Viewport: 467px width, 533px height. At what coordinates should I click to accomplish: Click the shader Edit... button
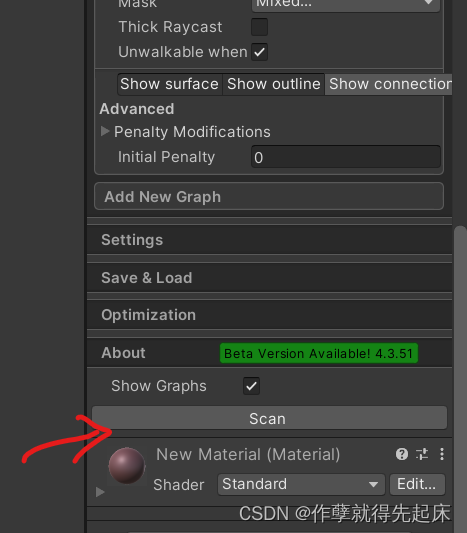tap(417, 484)
